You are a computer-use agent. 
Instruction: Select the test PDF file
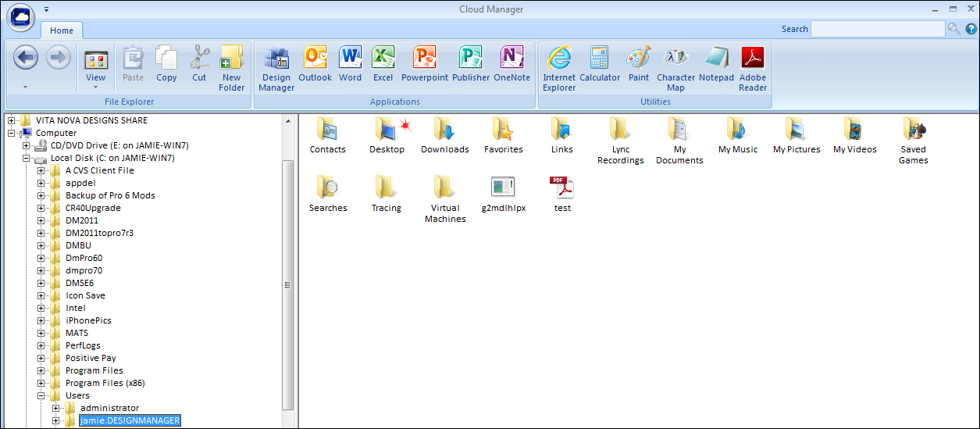tap(562, 195)
